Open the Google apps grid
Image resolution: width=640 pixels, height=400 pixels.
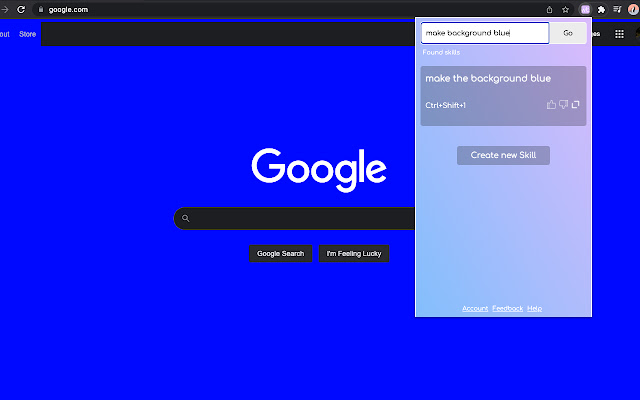(619, 34)
